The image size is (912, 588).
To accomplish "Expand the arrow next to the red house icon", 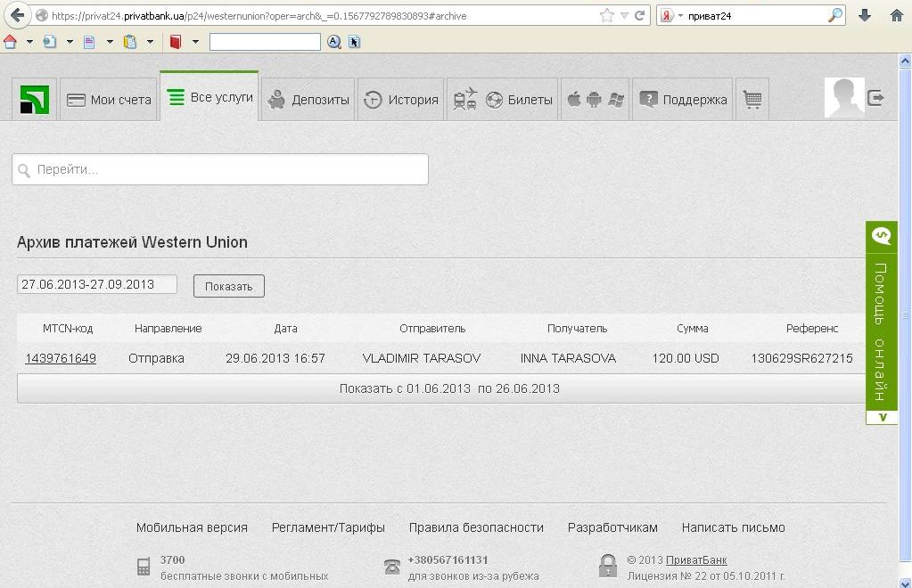I will [x=29, y=41].
